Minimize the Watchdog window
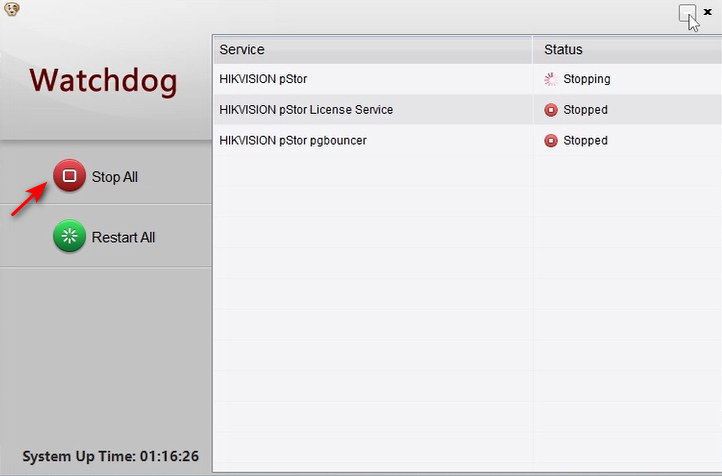Image resolution: width=722 pixels, height=476 pixels. click(686, 12)
